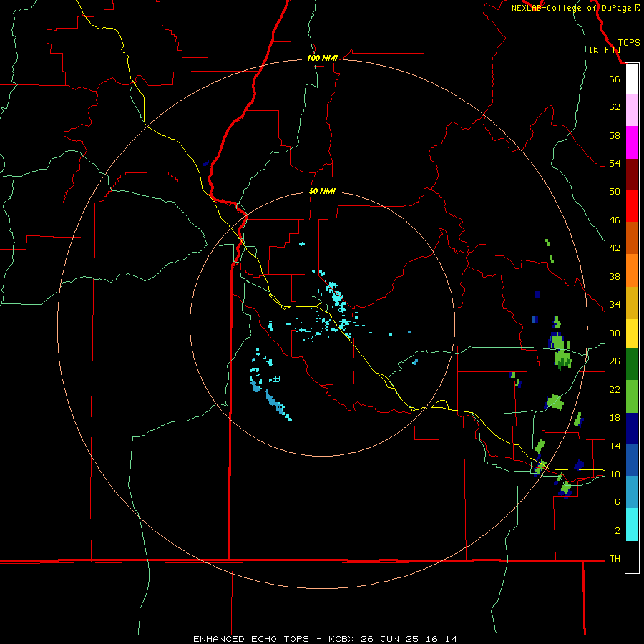Click the legend value 46
Viewport: 644px width, 644px height.
coord(615,220)
